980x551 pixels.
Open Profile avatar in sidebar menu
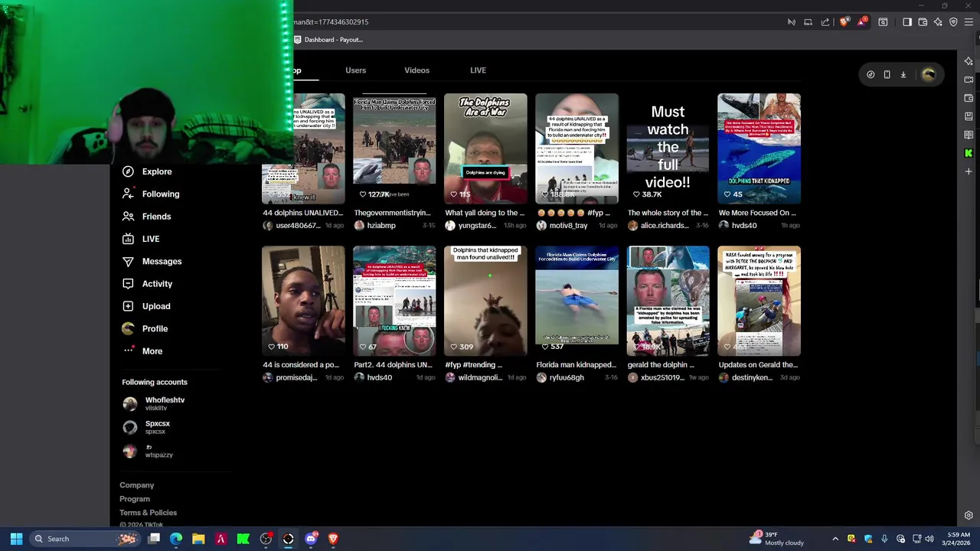pos(128,328)
